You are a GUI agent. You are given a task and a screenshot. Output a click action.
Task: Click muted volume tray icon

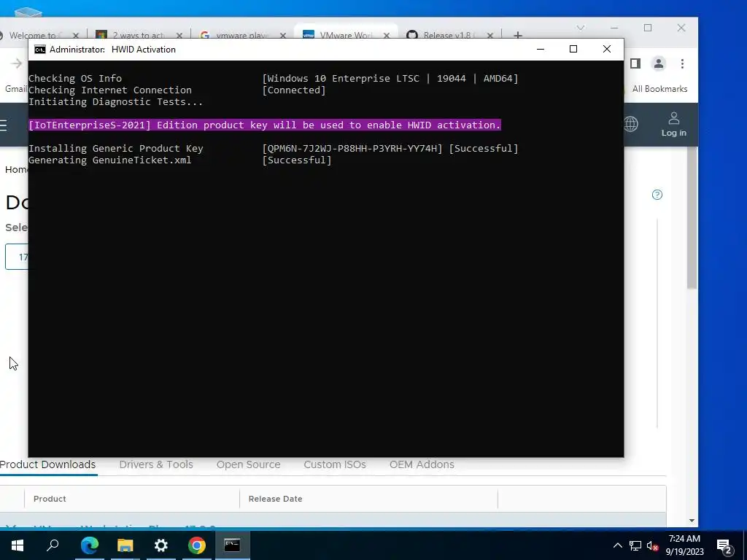(x=653, y=545)
